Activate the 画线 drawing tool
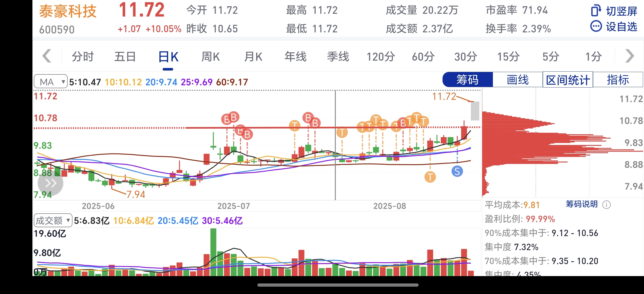Viewport: 644px width, 294px height. [517, 80]
